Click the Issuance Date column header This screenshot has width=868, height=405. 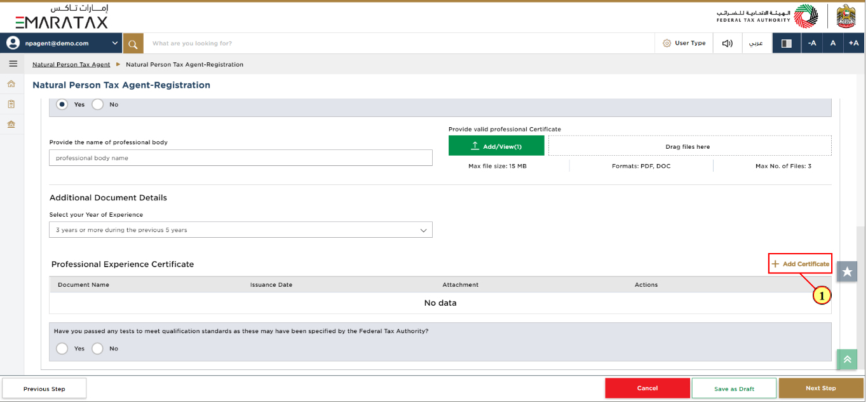coord(271,285)
